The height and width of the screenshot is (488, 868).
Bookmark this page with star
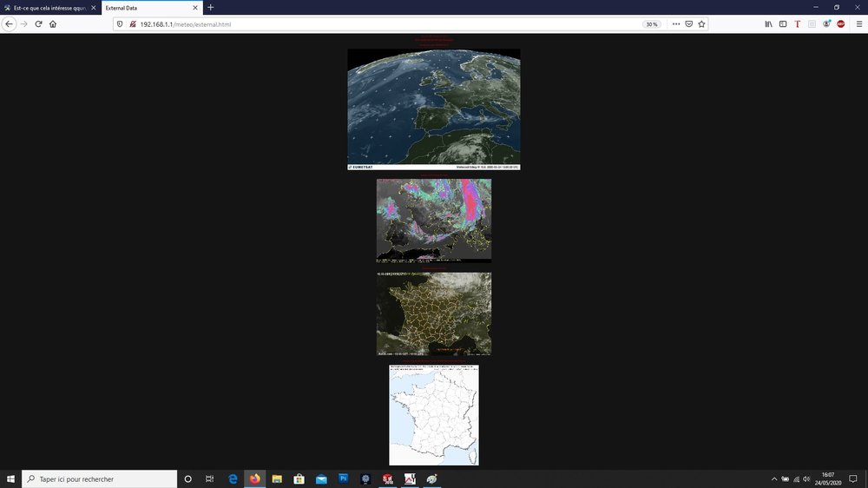701,23
